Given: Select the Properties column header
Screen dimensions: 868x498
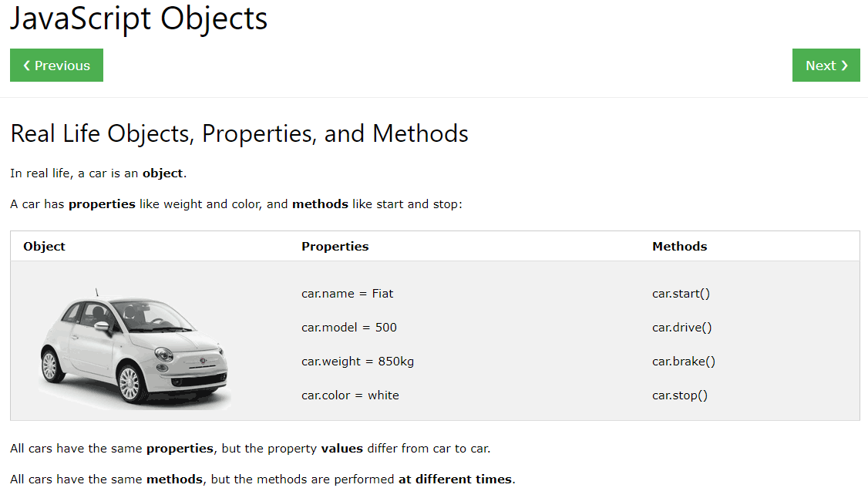Looking at the screenshot, I should tap(335, 246).
